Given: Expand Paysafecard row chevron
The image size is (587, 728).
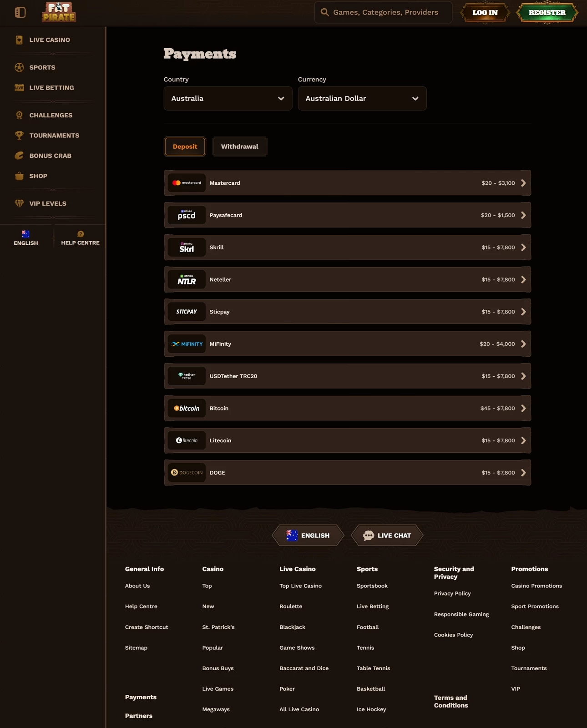Looking at the screenshot, I should pos(523,215).
